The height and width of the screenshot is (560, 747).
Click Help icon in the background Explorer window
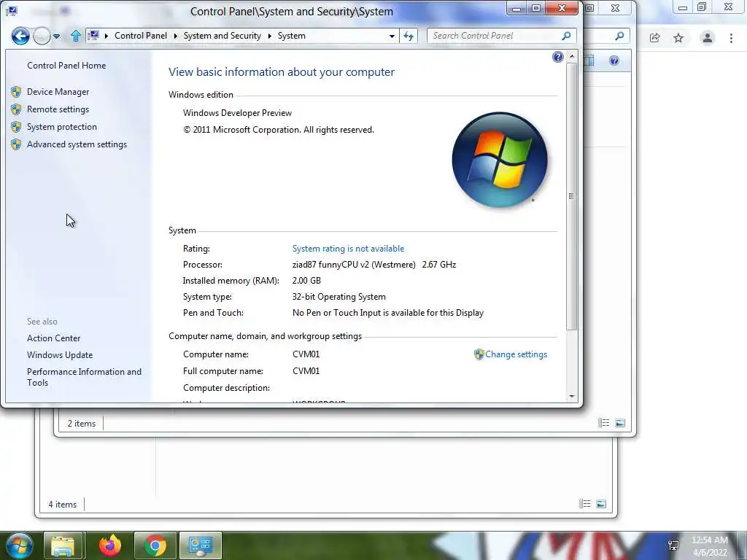coord(614,61)
